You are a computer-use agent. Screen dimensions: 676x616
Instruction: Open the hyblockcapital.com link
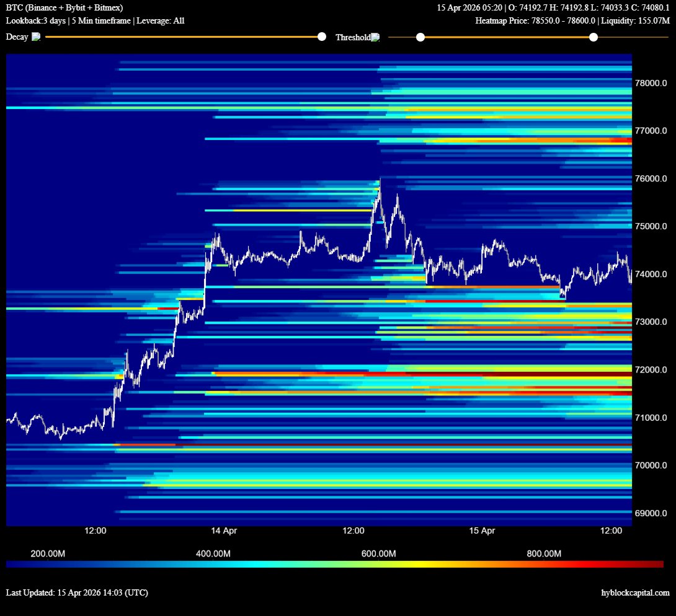(x=635, y=593)
